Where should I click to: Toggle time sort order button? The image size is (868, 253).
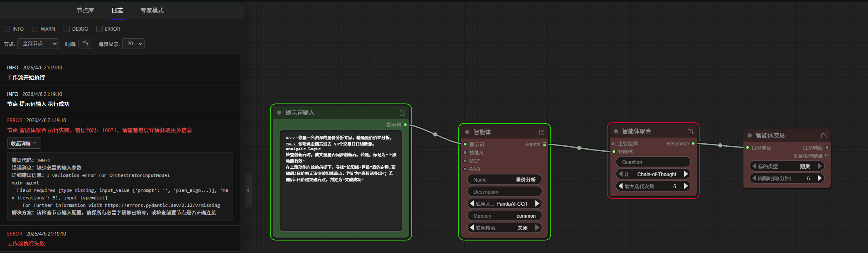click(x=85, y=44)
